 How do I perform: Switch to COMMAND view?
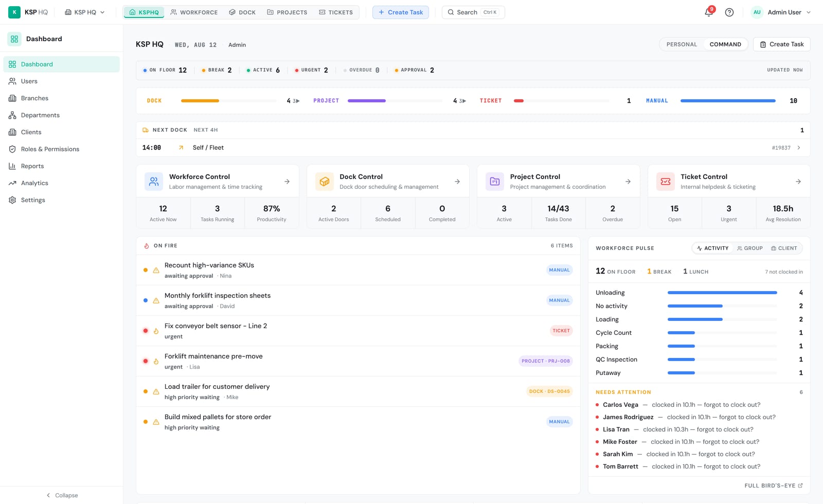tap(725, 44)
